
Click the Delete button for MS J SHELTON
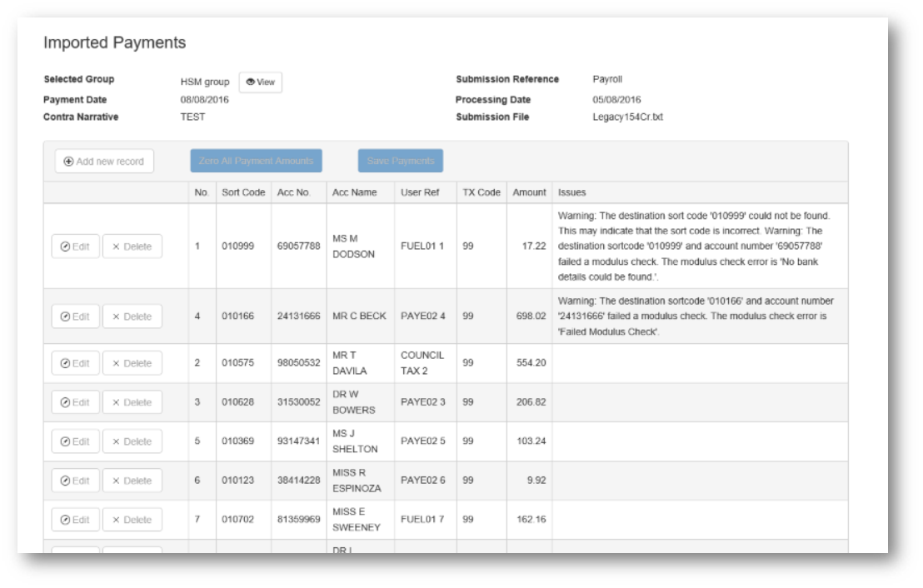pyautogui.click(x=132, y=441)
